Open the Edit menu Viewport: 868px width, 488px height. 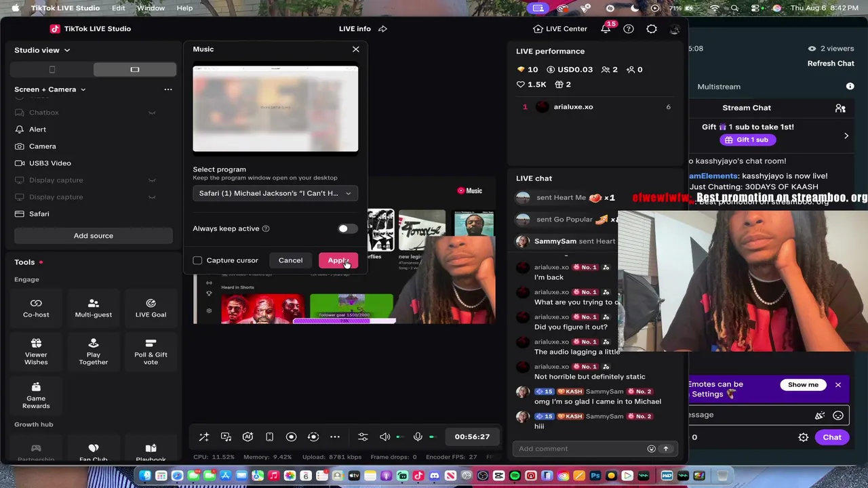118,8
